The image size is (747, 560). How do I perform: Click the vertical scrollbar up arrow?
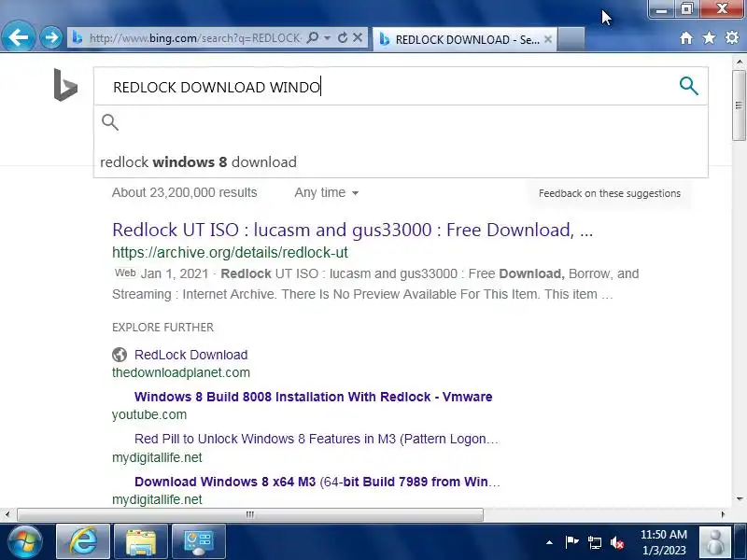pyautogui.click(x=739, y=62)
